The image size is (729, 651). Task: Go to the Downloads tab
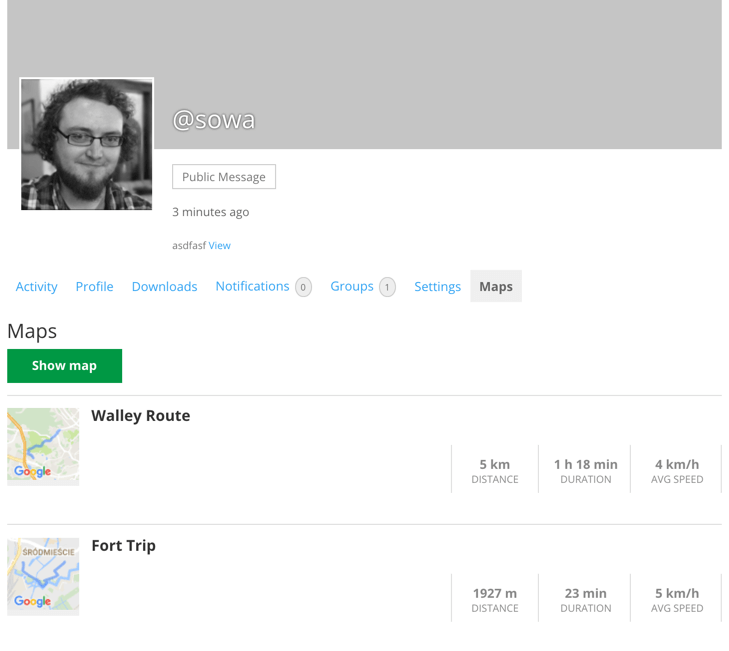point(164,286)
